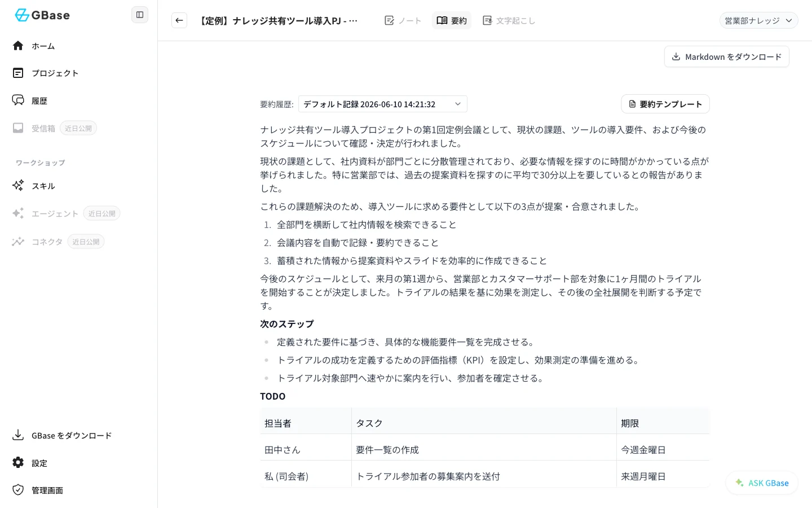
Task: Click the 受信箱 inbox icon
Action: click(x=18, y=128)
